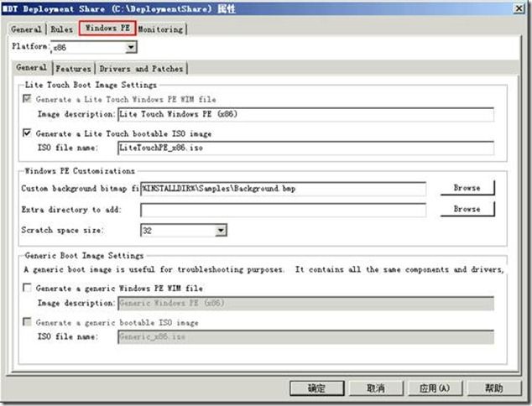532x406 pixels.
Task: Browse for extra directory to add
Action: [x=467, y=209]
